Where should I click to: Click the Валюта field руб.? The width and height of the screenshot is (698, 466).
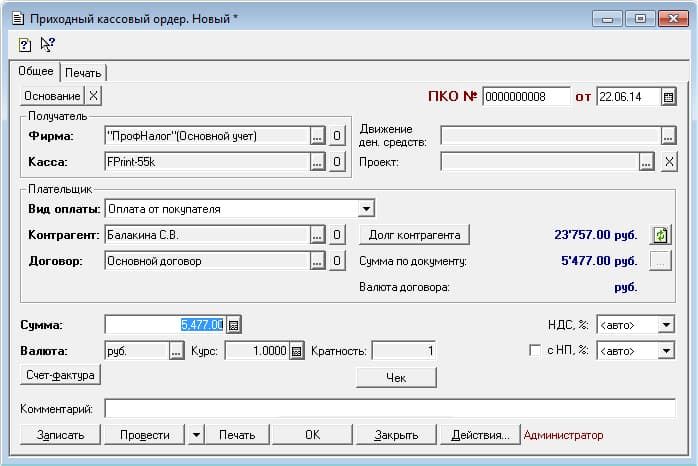click(x=137, y=351)
